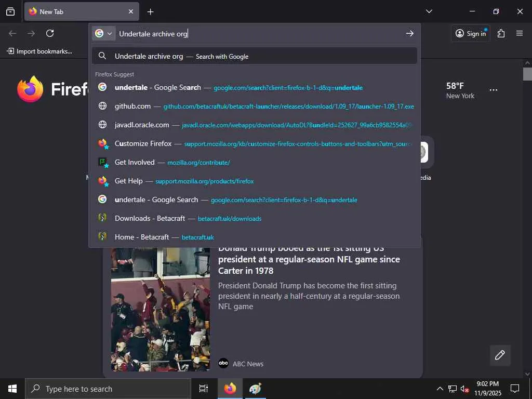The width and height of the screenshot is (532, 399).
Task: Click the abc logo next to ABC News
Action: click(223, 363)
